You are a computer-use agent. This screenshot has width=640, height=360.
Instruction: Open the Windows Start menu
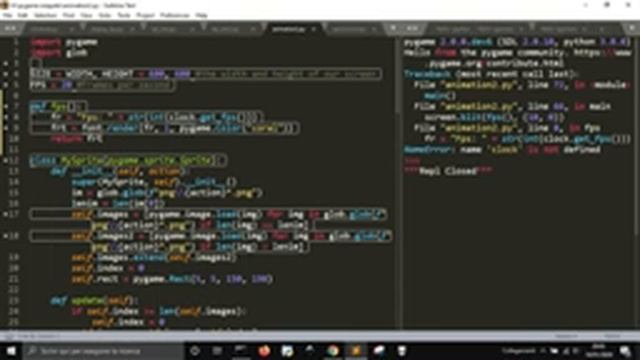(11, 351)
